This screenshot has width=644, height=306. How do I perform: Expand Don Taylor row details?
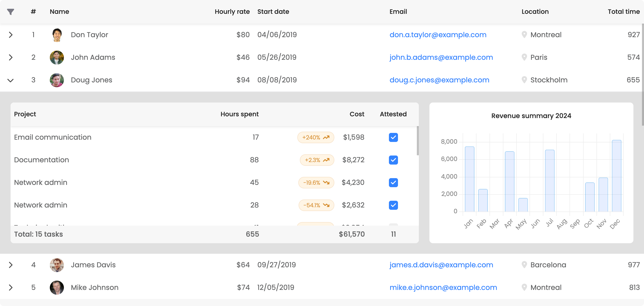pyautogui.click(x=11, y=35)
